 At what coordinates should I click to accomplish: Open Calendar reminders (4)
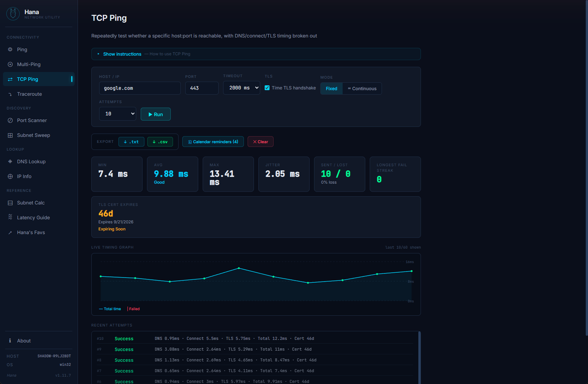(x=213, y=142)
